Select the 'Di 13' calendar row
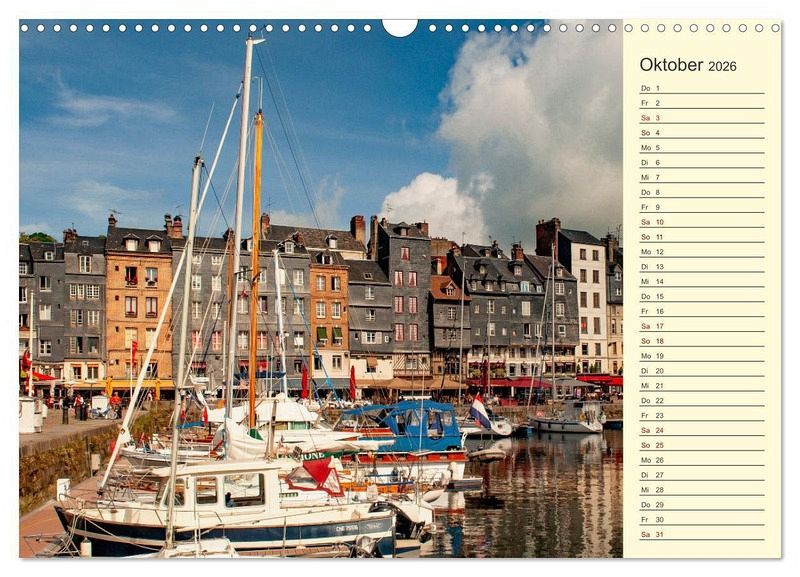Screen dimensions: 800x577 click(702, 267)
